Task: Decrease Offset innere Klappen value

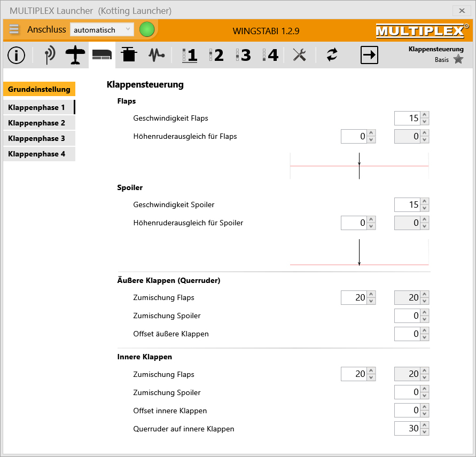Action: point(425,414)
